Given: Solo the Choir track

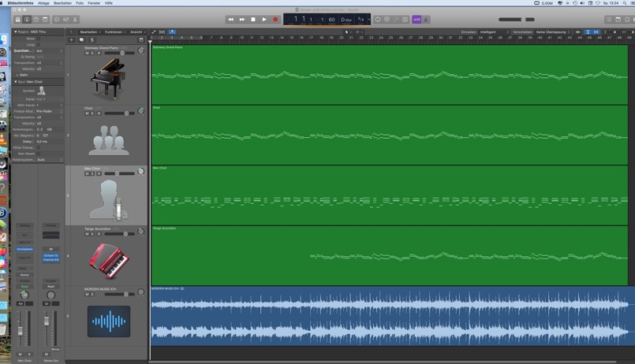Looking at the screenshot, I should [x=92, y=113].
